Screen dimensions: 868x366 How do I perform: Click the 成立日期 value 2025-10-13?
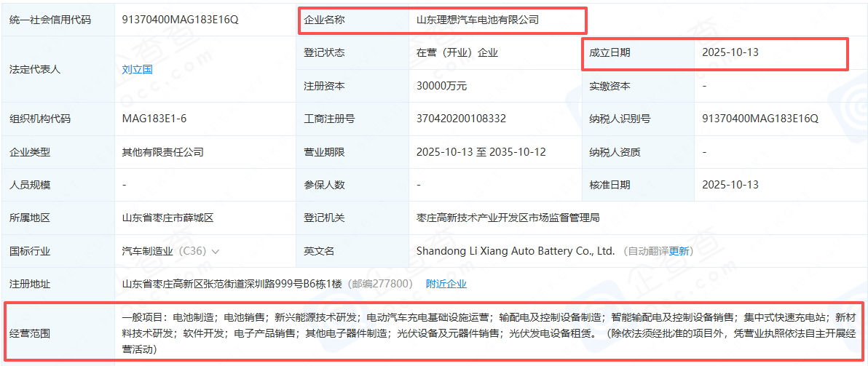coord(730,53)
